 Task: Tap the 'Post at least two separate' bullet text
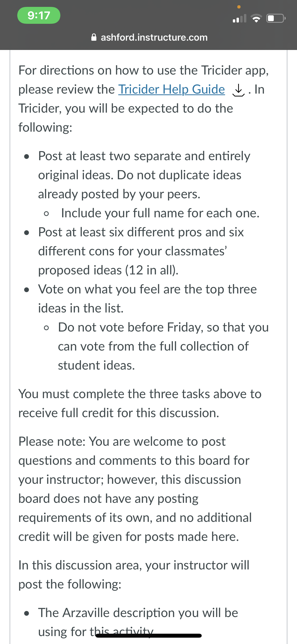tap(144, 175)
